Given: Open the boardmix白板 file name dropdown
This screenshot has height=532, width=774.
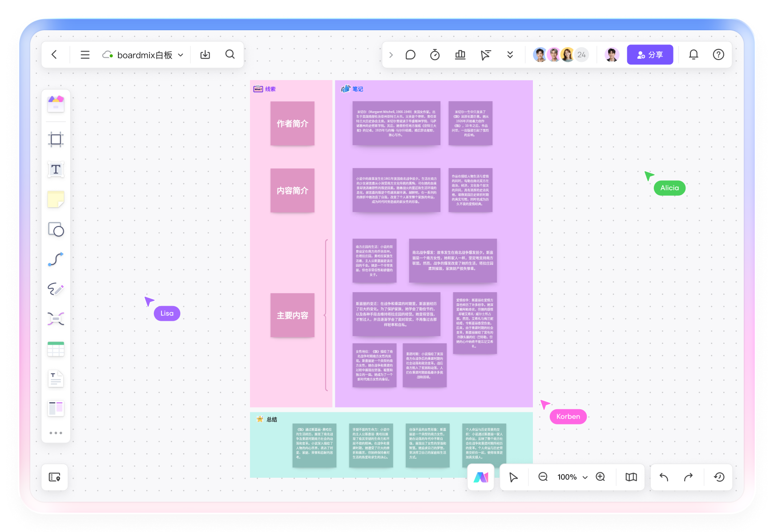Looking at the screenshot, I should click(x=181, y=55).
